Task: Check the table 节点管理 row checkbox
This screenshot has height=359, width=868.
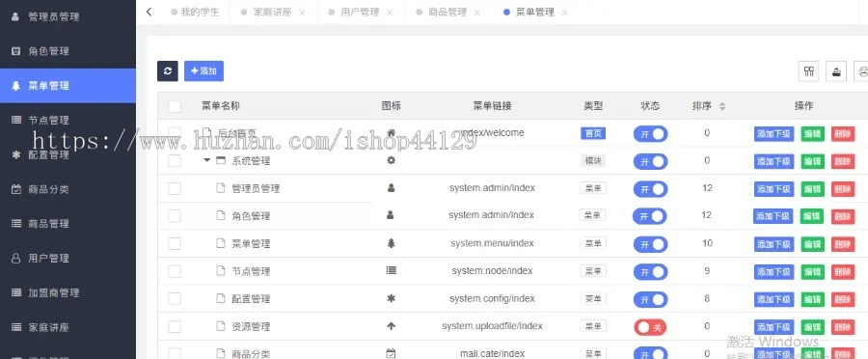Action: [175, 271]
